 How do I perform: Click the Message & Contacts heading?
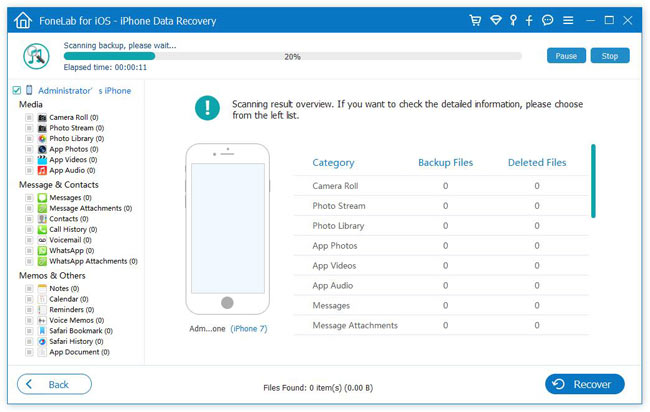pyautogui.click(x=59, y=185)
